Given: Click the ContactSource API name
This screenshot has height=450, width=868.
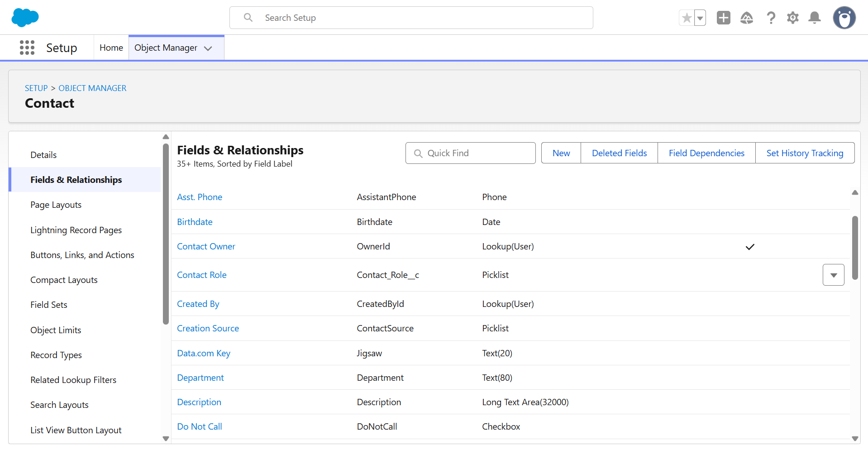Looking at the screenshot, I should click(x=385, y=328).
